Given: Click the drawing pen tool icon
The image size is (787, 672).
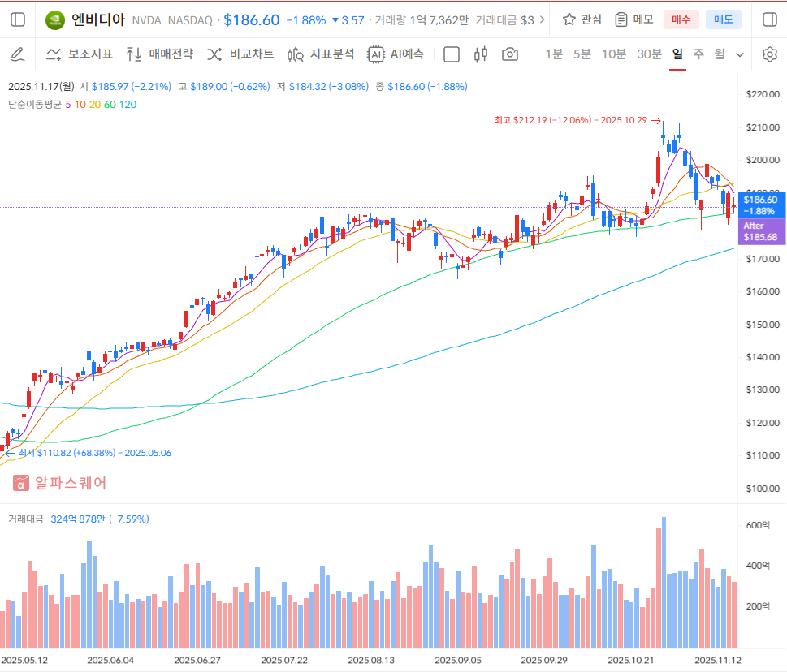Looking at the screenshot, I should [17, 54].
